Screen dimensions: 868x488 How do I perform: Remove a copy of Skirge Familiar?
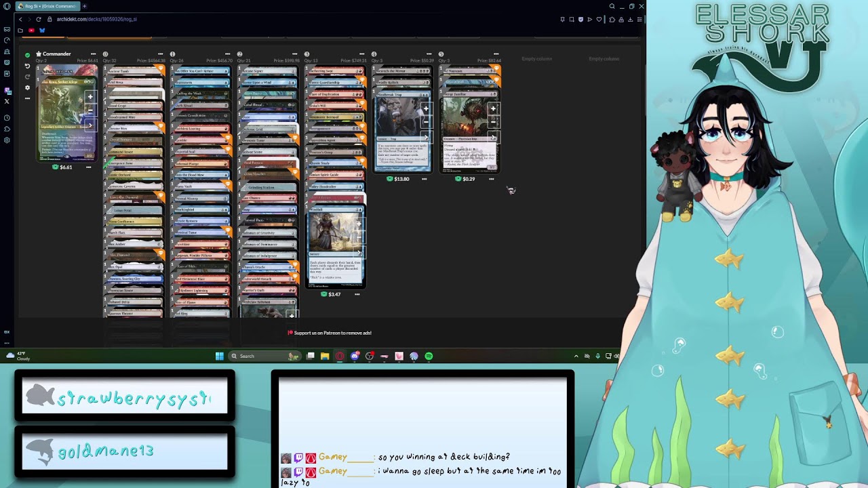pos(493,121)
